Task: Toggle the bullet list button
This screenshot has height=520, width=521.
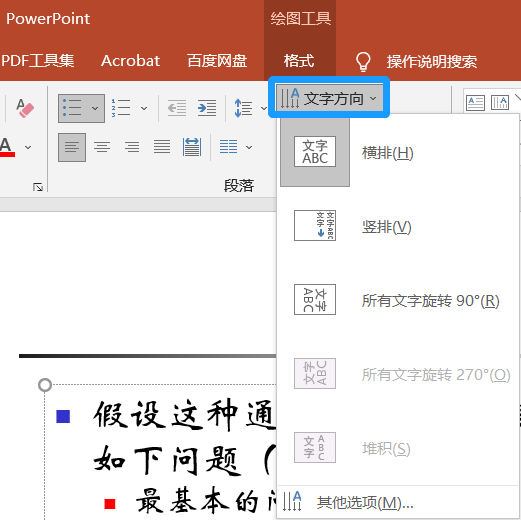Action: 72,108
